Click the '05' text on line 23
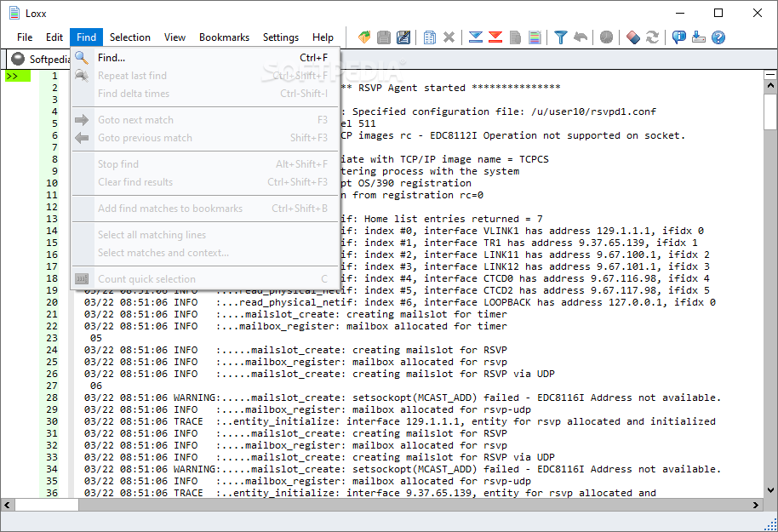778x532 pixels. [96, 338]
